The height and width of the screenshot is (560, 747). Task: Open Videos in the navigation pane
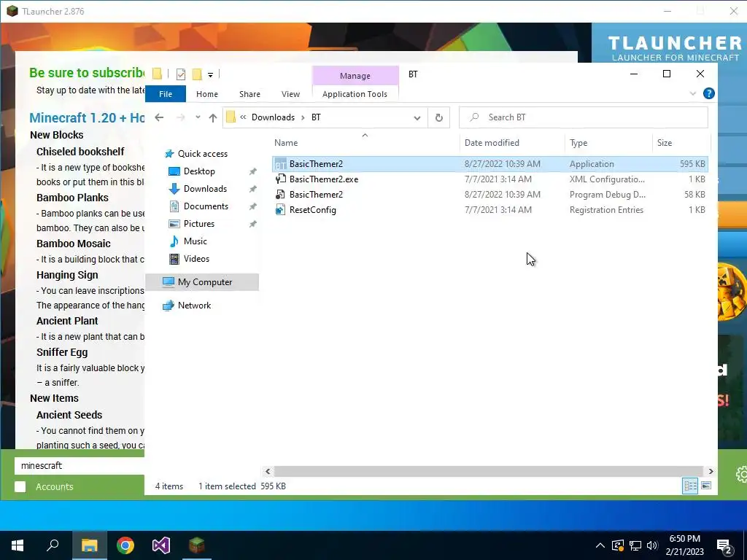pyautogui.click(x=196, y=259)
